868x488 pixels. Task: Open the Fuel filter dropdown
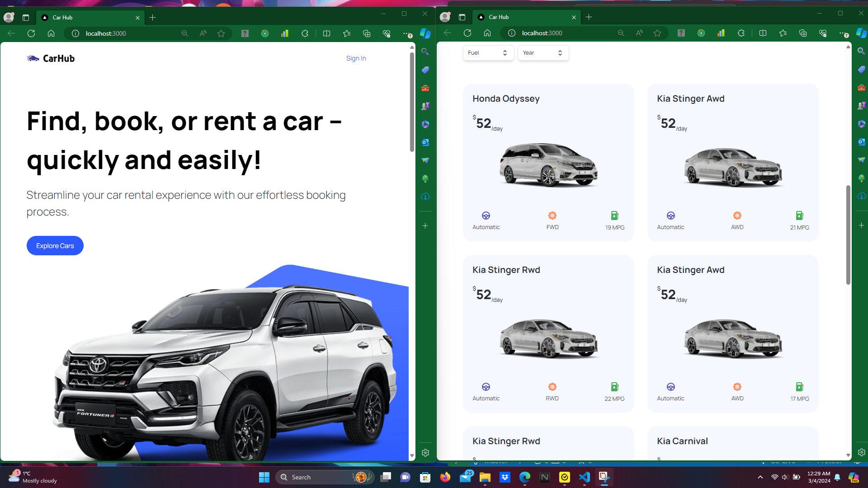coord(488,53)
